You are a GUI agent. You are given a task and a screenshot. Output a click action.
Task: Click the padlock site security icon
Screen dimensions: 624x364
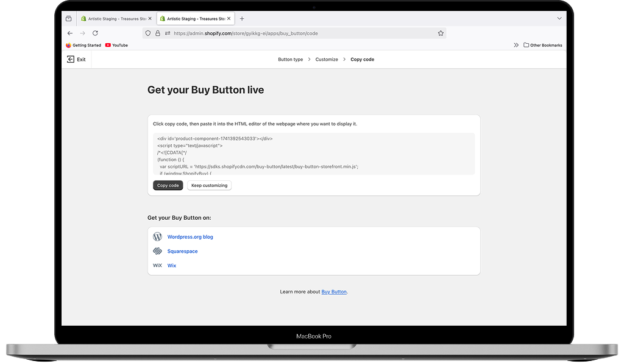click(158, 33)
